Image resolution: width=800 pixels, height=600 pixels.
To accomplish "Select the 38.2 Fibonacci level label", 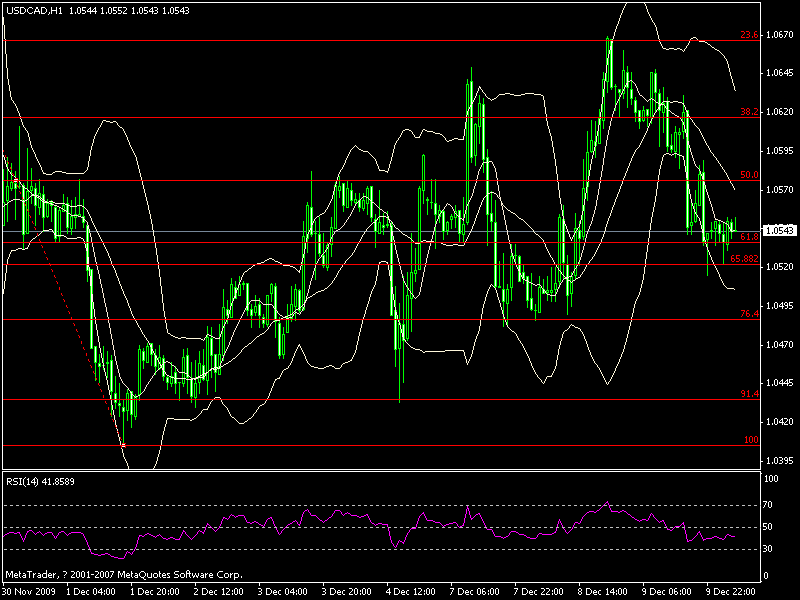I will pos(749,112).
